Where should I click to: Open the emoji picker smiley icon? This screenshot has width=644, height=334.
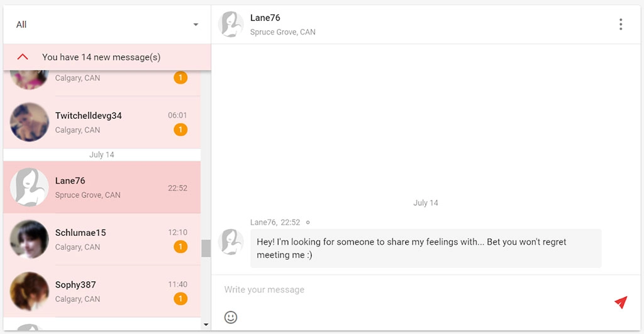231,317
